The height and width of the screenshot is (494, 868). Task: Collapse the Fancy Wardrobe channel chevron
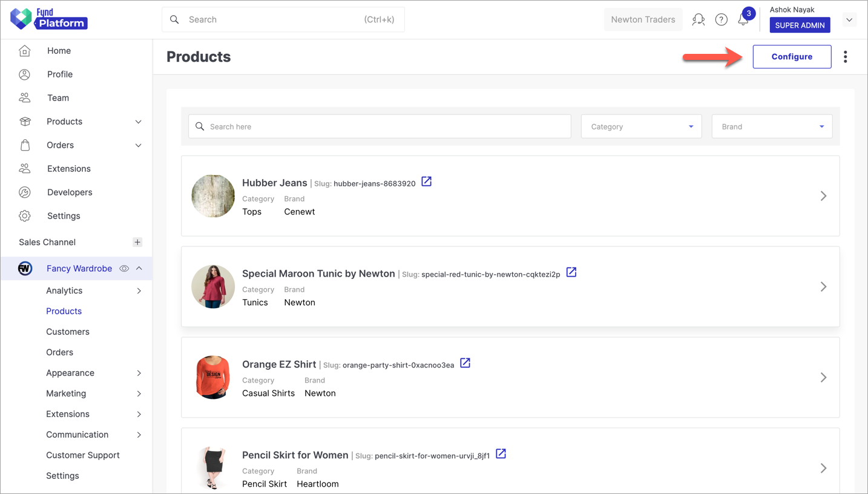[x=137, y=268]
